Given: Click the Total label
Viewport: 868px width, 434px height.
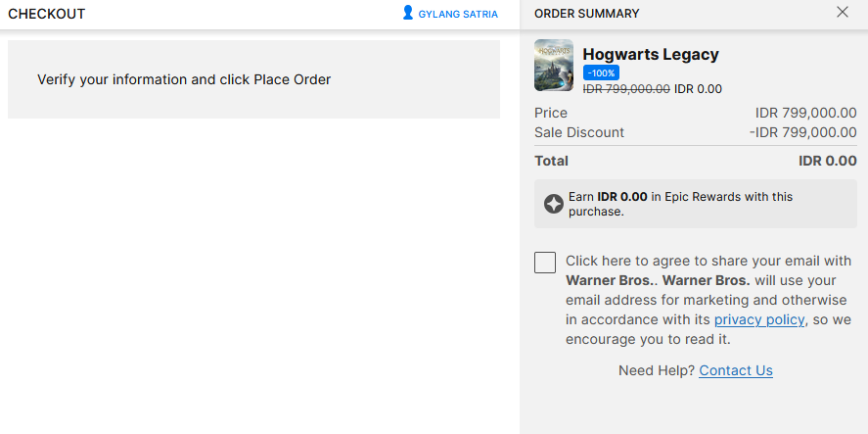Looking at the screenshot, I should [x=551, y=161].
